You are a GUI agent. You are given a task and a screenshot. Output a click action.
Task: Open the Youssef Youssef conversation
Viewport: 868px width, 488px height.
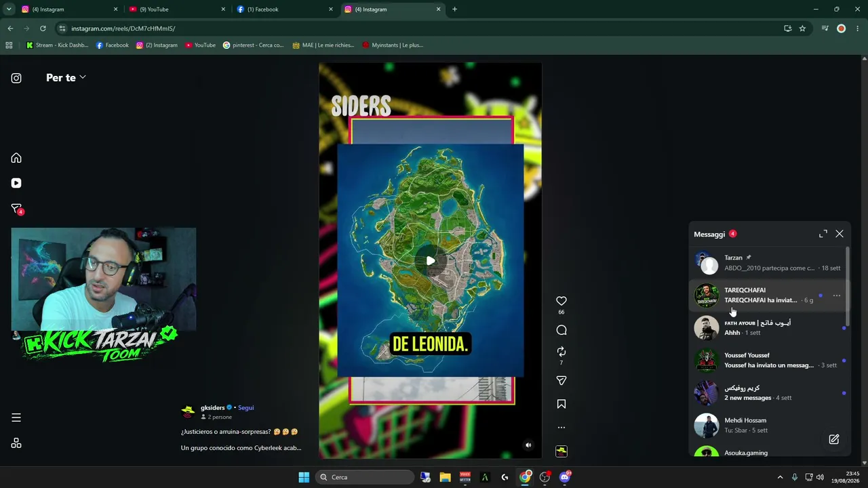coord(768,361)
